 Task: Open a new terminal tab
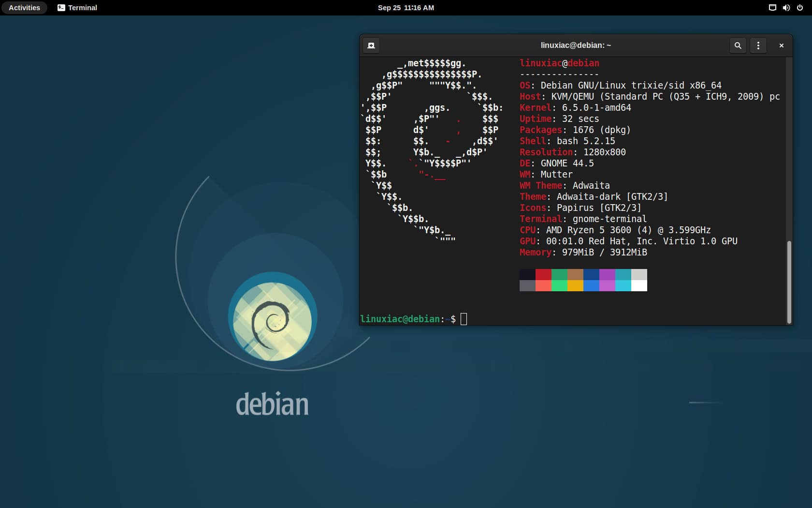click(x=371, y=45)
